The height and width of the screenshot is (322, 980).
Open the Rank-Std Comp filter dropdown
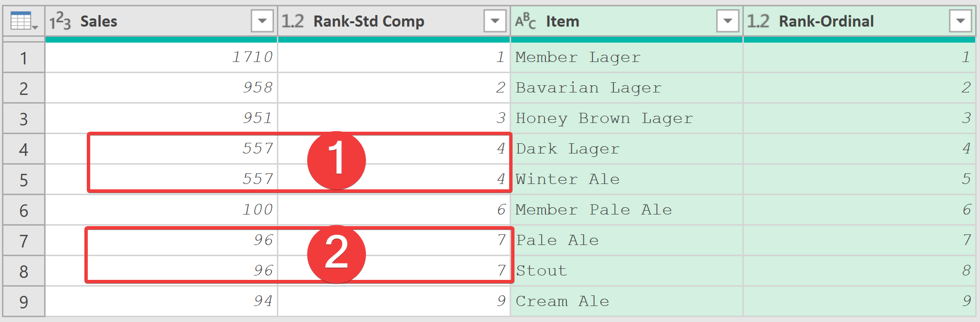point(495,21)
